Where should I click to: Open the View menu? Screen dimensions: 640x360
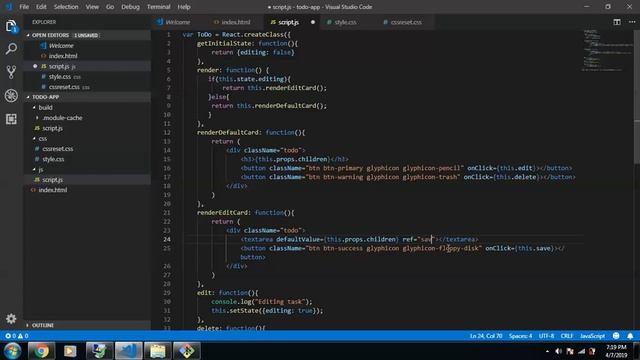tap(92, 7)
